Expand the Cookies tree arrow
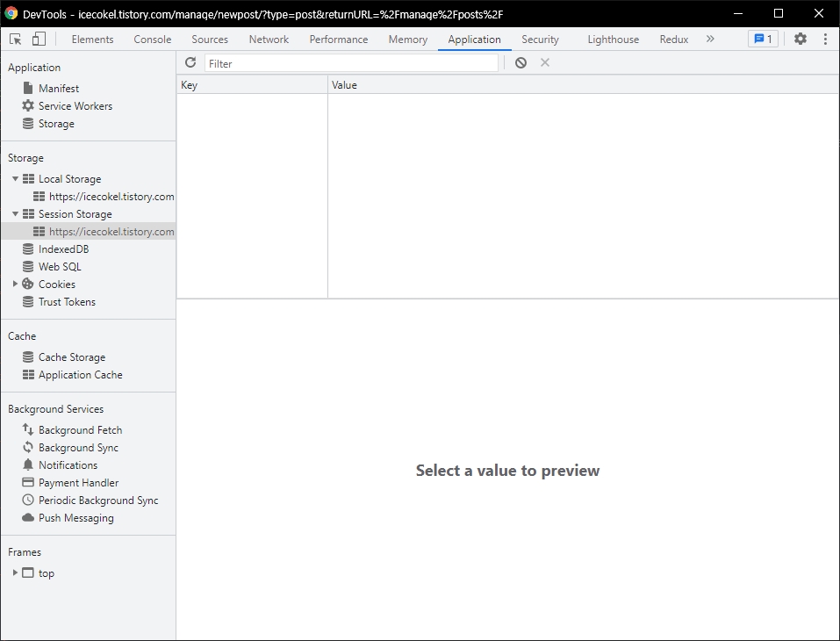Viewport: 840px width, 641px height. 15,284
